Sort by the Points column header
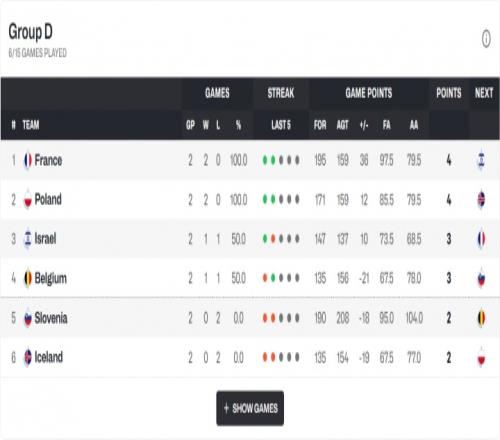This screenshot has height=440, width=500. [449, 93]
